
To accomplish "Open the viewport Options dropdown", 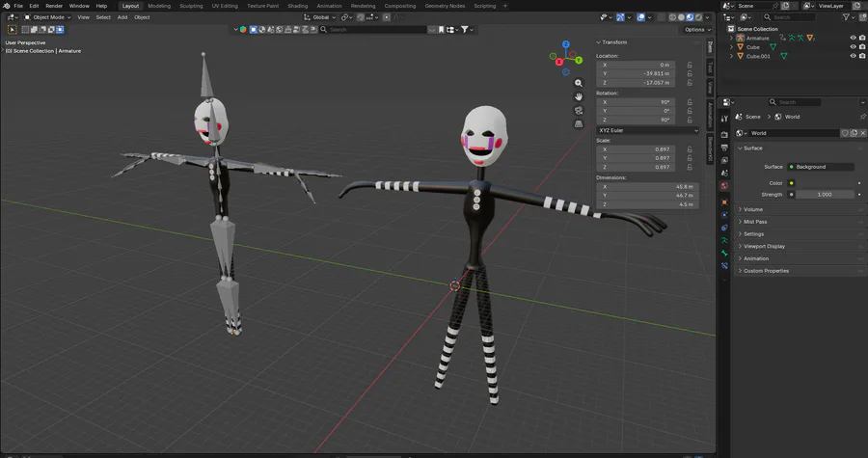I will 696,29.
